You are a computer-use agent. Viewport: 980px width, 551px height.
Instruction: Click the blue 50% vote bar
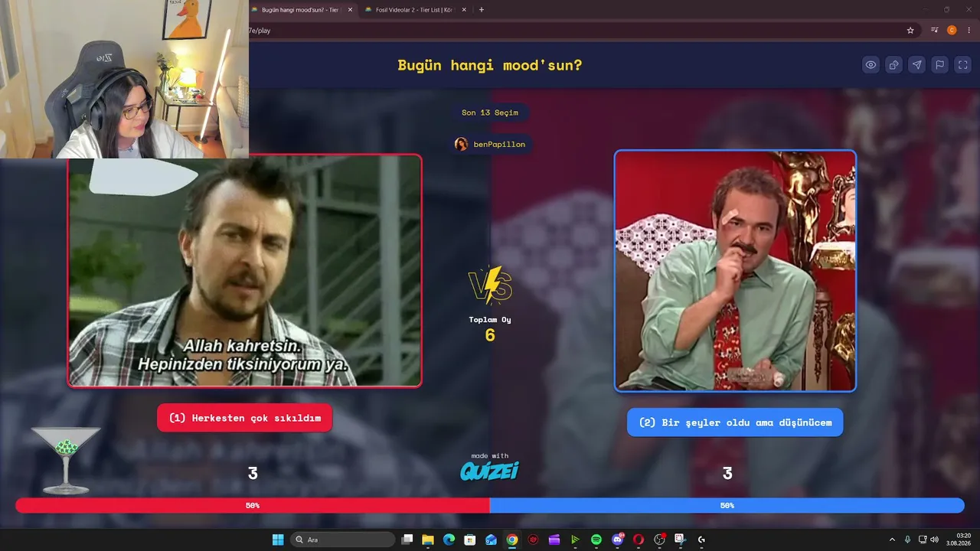click(x=727, y=505)
